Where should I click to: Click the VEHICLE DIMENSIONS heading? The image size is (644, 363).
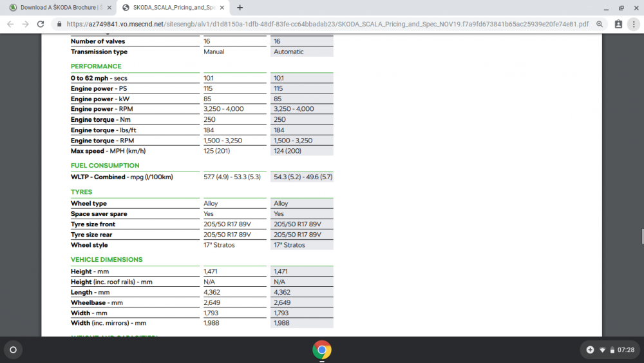click(x=106, y=259)
